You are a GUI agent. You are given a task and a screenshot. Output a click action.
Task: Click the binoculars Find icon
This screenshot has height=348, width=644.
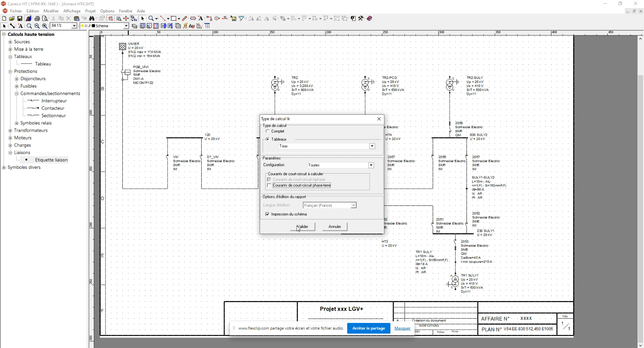coord(92,19)
